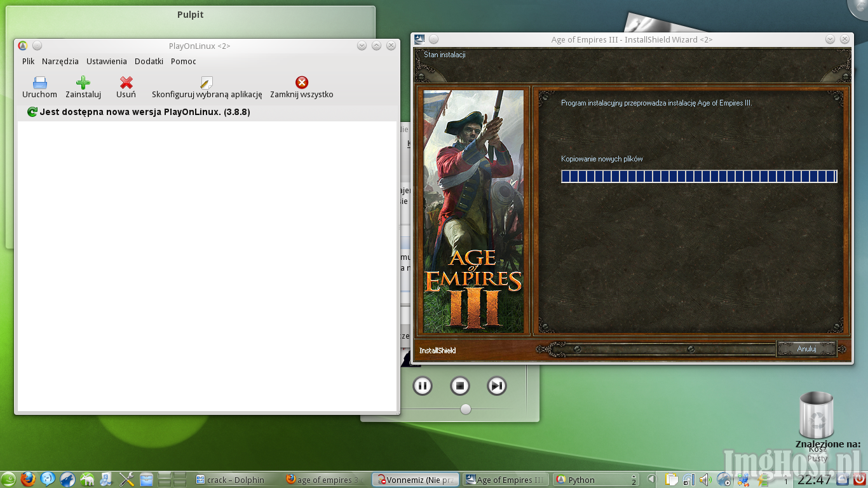Screen dimensions: 868x488
Task: Click the red power logout panel button
Action: [x=859, y=480]
